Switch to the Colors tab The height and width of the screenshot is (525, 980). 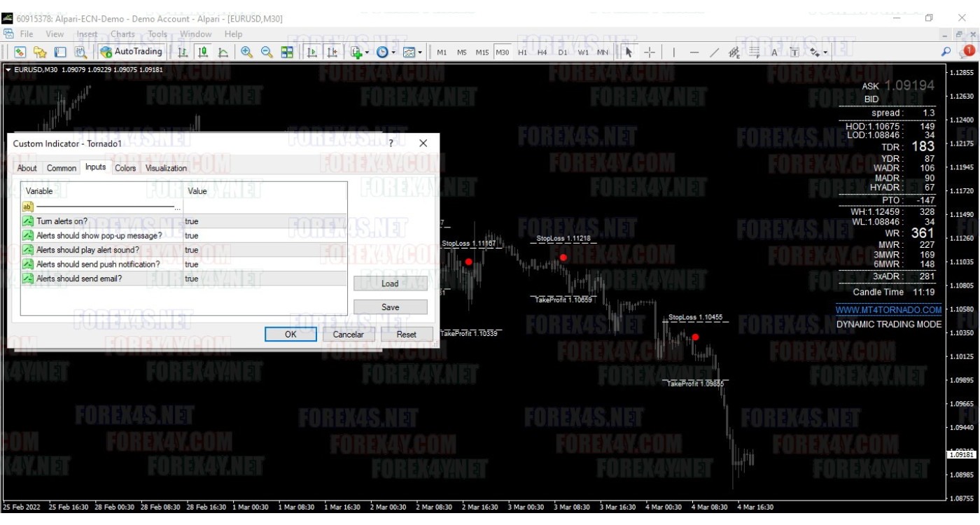point(125,168)
